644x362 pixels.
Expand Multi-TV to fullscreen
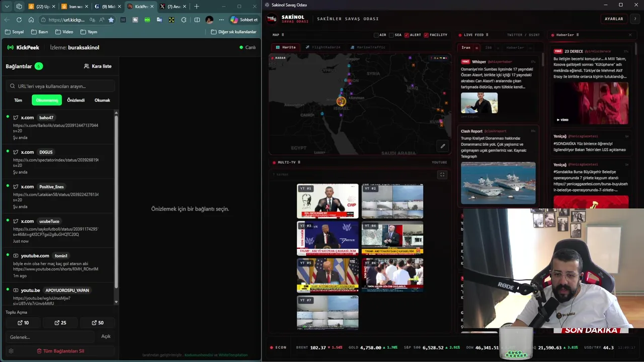click(442, 175)
